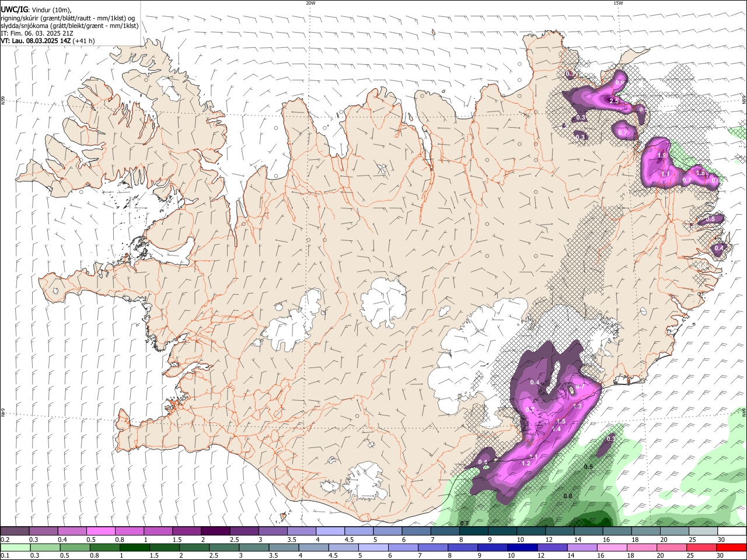Pick upper legend swatch between 12 and 14
The image size is (747, 560).
tap(560, 531)
